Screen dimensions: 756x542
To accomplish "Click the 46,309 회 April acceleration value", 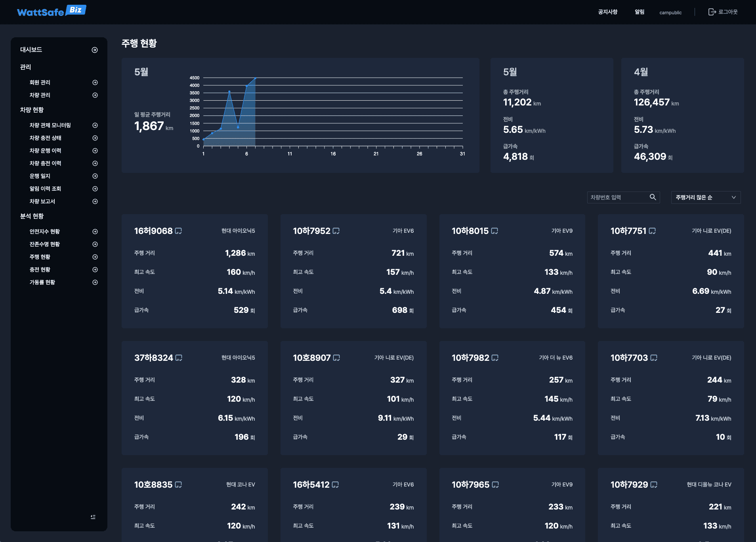I will point(653,157).
